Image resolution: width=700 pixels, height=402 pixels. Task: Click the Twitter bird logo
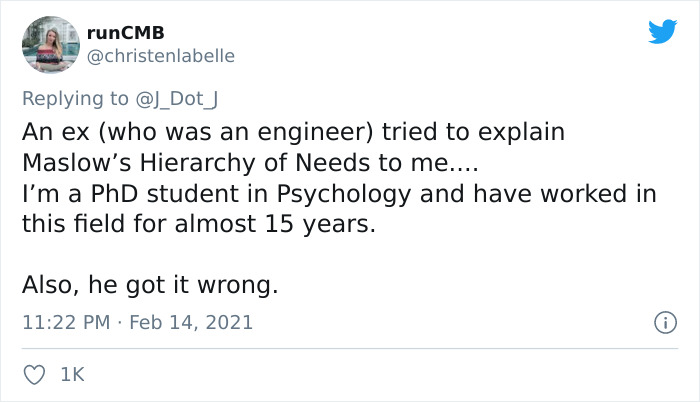[662, 32]
